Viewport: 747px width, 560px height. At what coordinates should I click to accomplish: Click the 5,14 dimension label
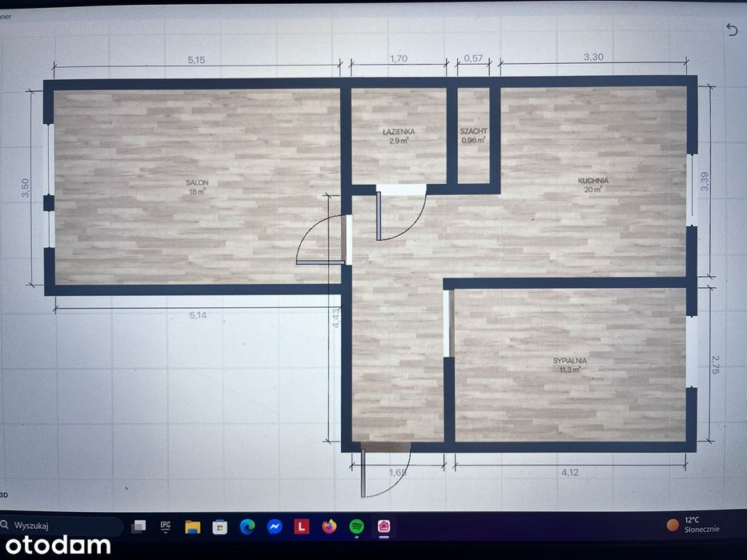tap(199, 315)
